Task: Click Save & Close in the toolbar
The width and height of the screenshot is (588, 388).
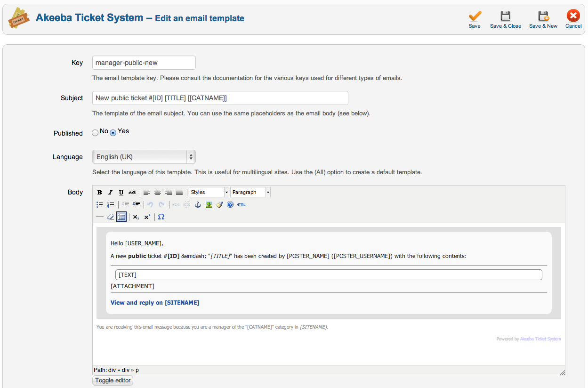Action: pos(505,20)
